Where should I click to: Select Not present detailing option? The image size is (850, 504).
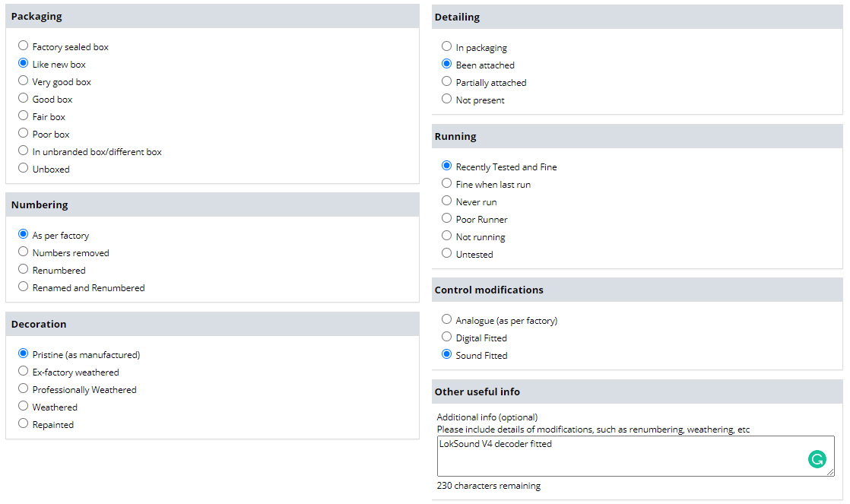tap(447, 100)
